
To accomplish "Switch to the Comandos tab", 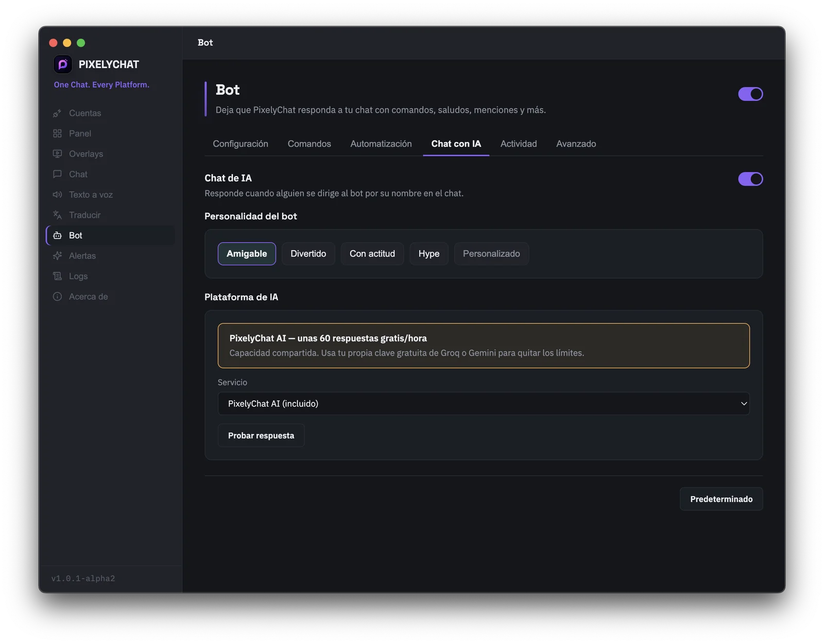I will pyautogui.click(x=310, y=144).
